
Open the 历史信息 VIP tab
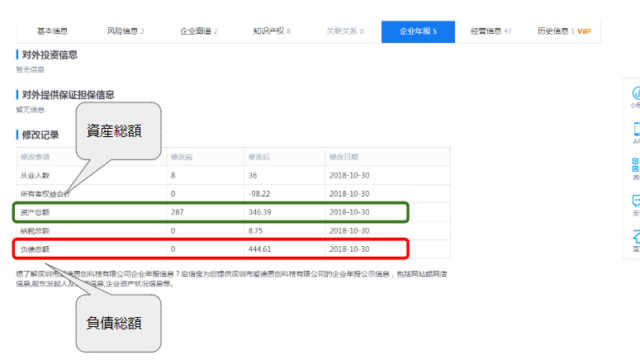(564, 31)
